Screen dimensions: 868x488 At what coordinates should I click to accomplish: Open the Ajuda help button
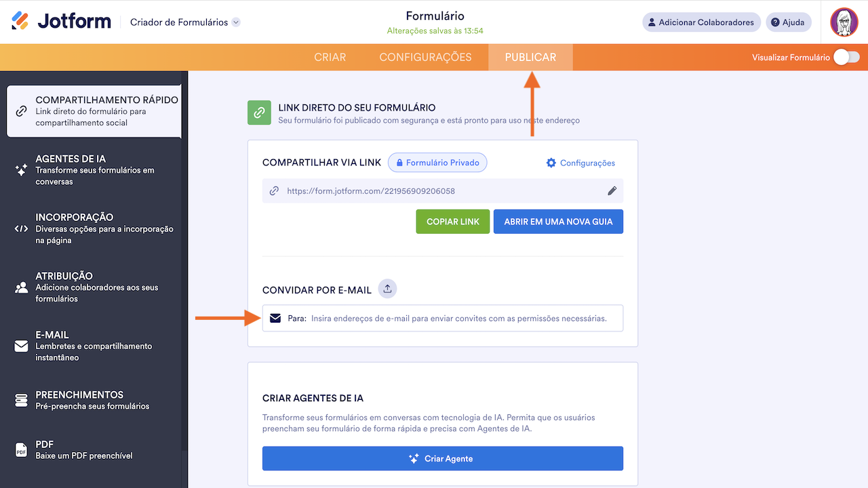click(789, 22)
